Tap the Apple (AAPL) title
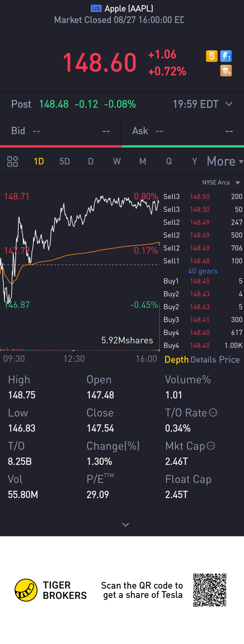Screen dimensions: 244x644 (129, 9)
